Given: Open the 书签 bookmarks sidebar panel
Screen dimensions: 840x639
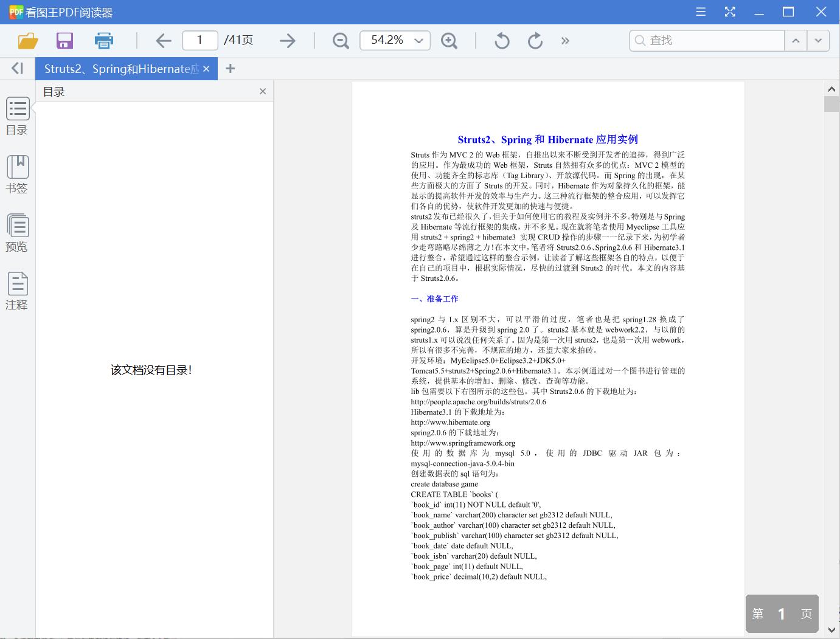Looking at the screenshot, I should click(x=17, y=174).
